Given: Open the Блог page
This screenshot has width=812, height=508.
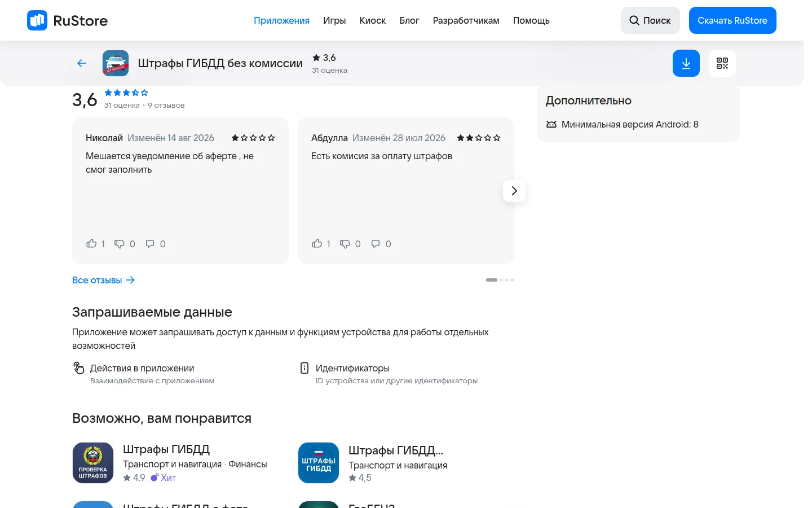Looking at the screenshot, I should click(409, 20).
